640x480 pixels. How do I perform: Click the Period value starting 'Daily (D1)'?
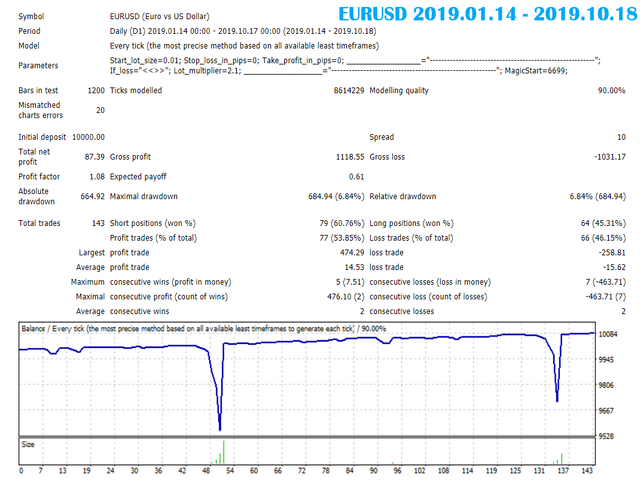point(243,31)
